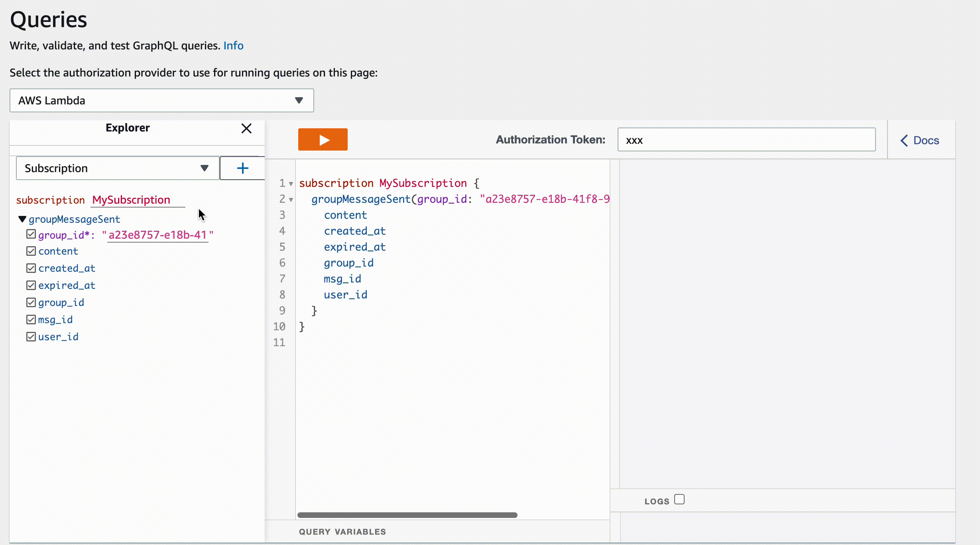The width and height of the screenshot is (980, 545).
Task: Uncheck the group_id* argument checkbox
Action: pyautogui.click(x=31, y=234)
